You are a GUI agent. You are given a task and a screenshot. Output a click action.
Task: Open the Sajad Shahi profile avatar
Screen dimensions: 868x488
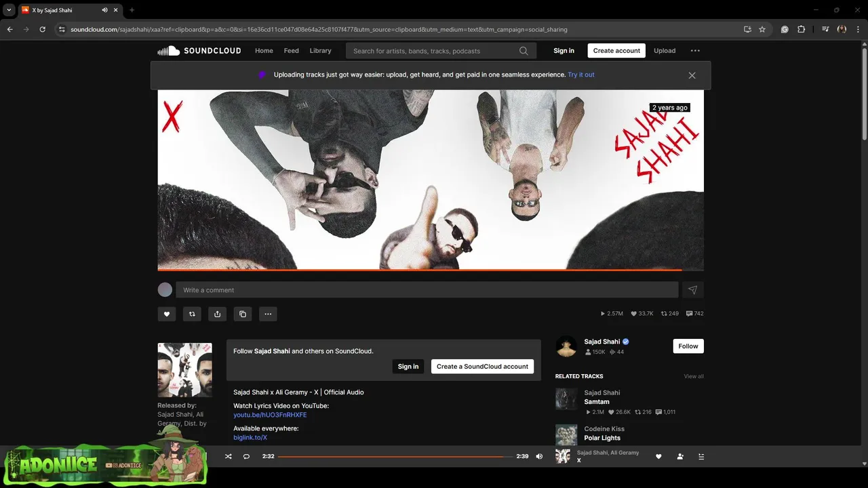566,346
